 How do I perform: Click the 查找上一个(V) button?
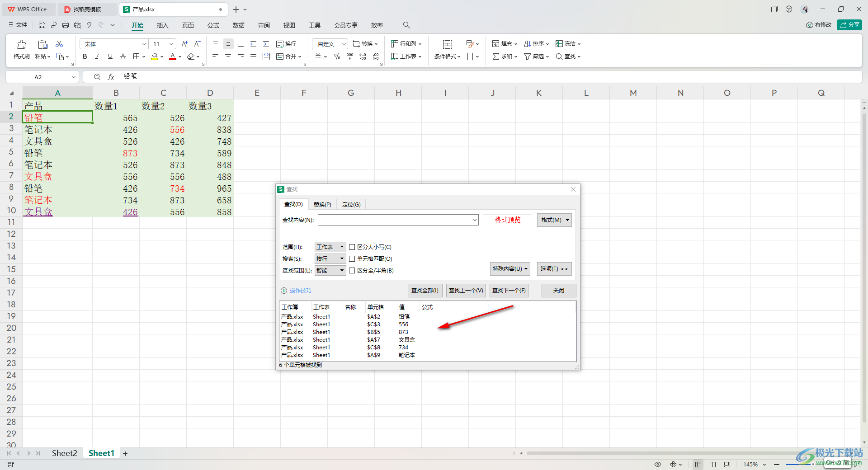coord(466,291)
